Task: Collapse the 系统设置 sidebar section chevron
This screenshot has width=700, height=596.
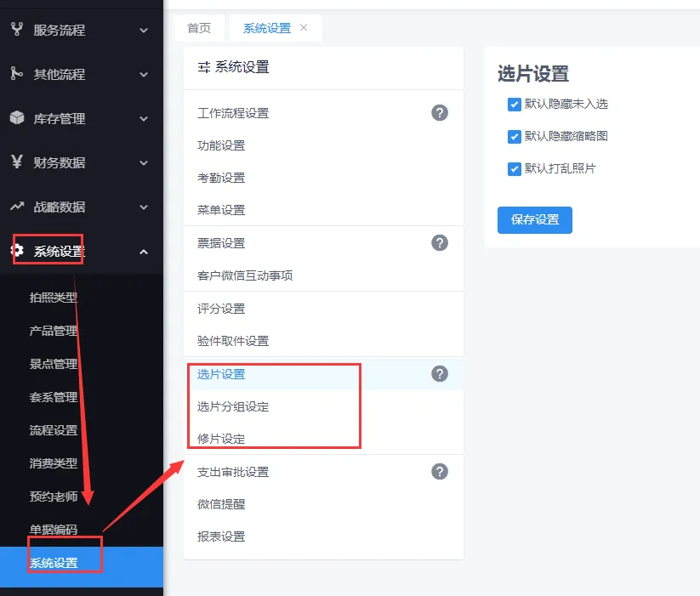Action: point(144,252)
